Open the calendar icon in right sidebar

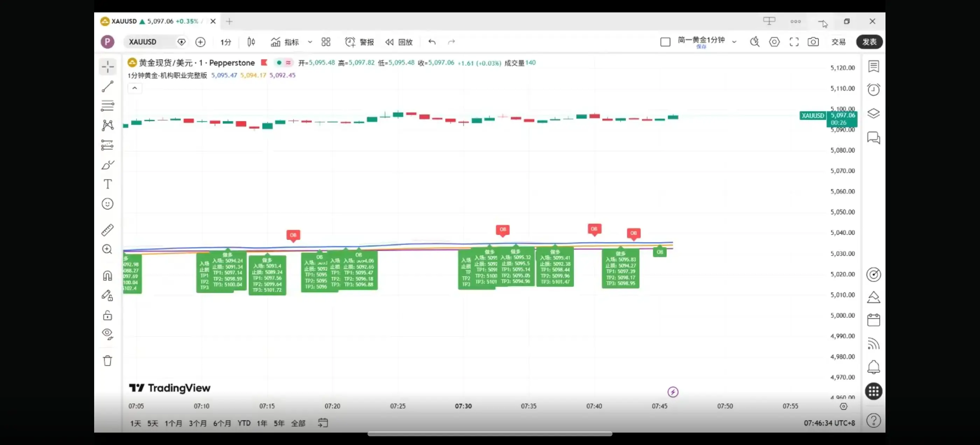point(874,320)
